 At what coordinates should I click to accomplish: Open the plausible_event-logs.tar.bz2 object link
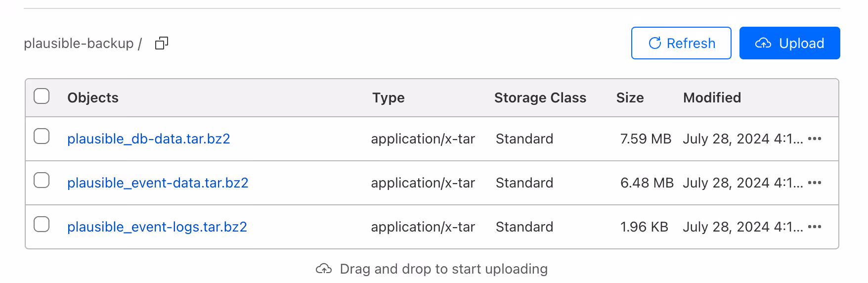[x=157, y=227]
